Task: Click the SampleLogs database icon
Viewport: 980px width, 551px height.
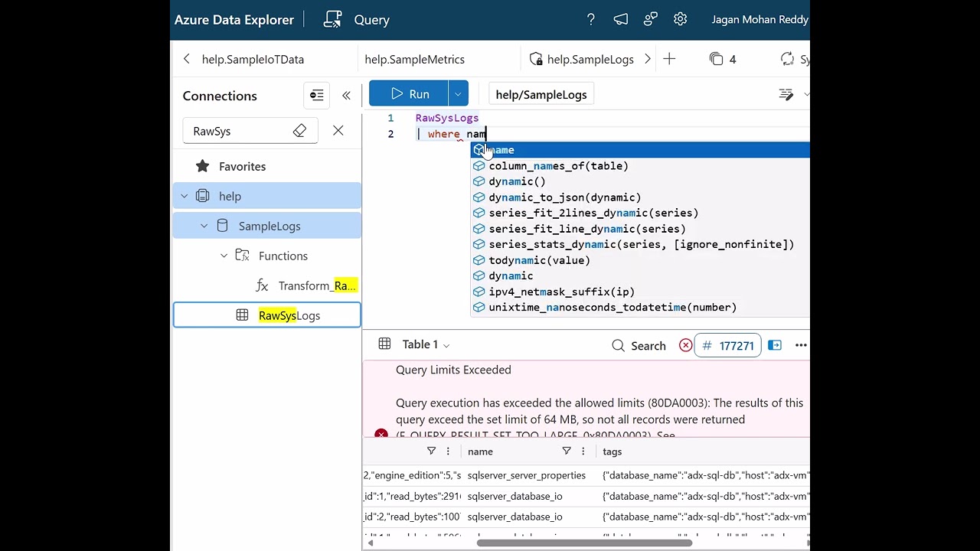Action: point(223,226)
